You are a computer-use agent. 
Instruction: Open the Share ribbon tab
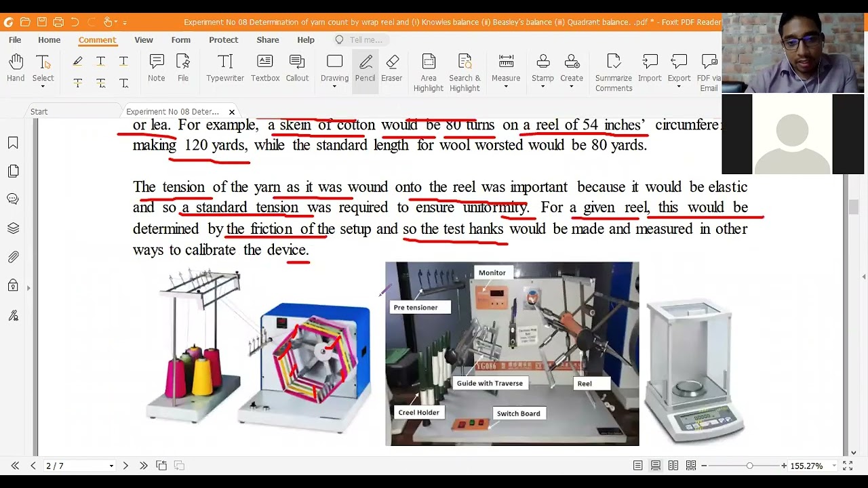tap(268, 40)
